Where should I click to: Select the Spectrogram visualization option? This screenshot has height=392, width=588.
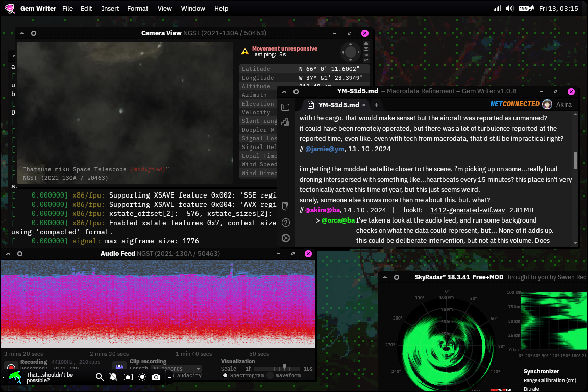pos(226,375)
